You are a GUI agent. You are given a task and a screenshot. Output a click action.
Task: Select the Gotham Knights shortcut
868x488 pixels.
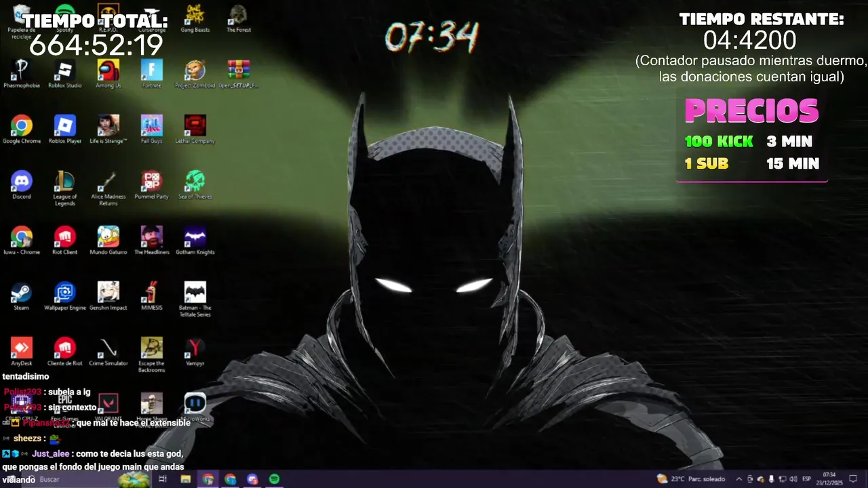tap(195, 241)
